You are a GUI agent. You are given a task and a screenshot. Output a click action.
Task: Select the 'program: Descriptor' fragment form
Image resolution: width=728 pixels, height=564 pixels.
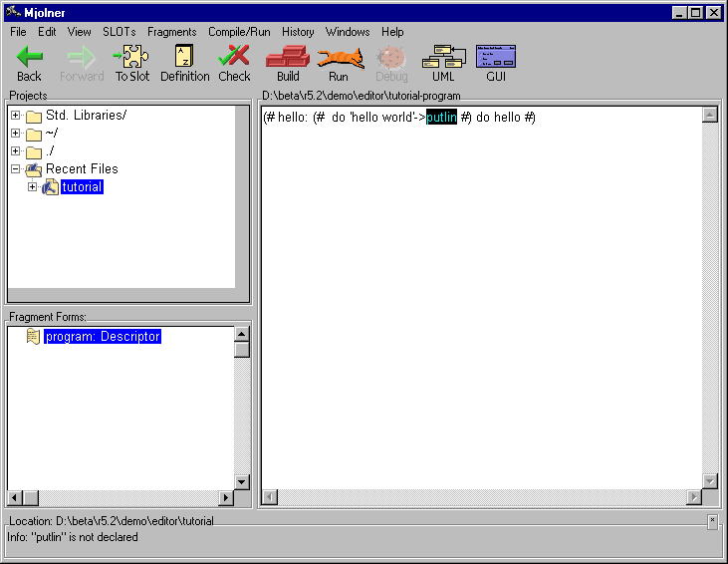pyautogui.click(x=102, y=337)
